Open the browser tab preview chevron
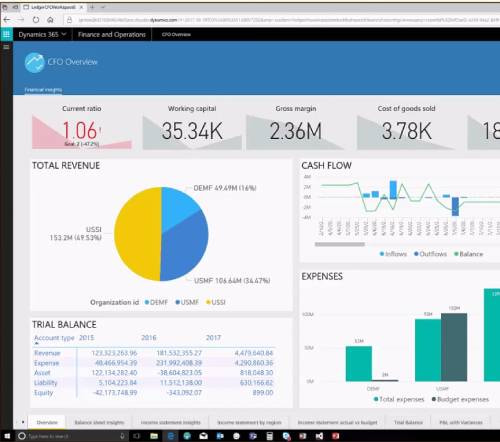Screen dimensions: 500x442 [x=103, y=7]
